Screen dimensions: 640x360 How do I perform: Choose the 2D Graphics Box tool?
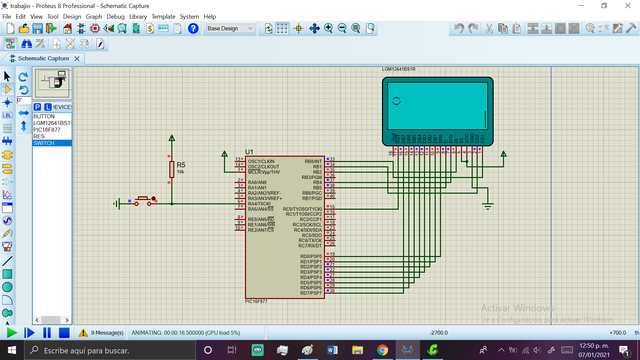pyautogui.click(x=7, y=274)
